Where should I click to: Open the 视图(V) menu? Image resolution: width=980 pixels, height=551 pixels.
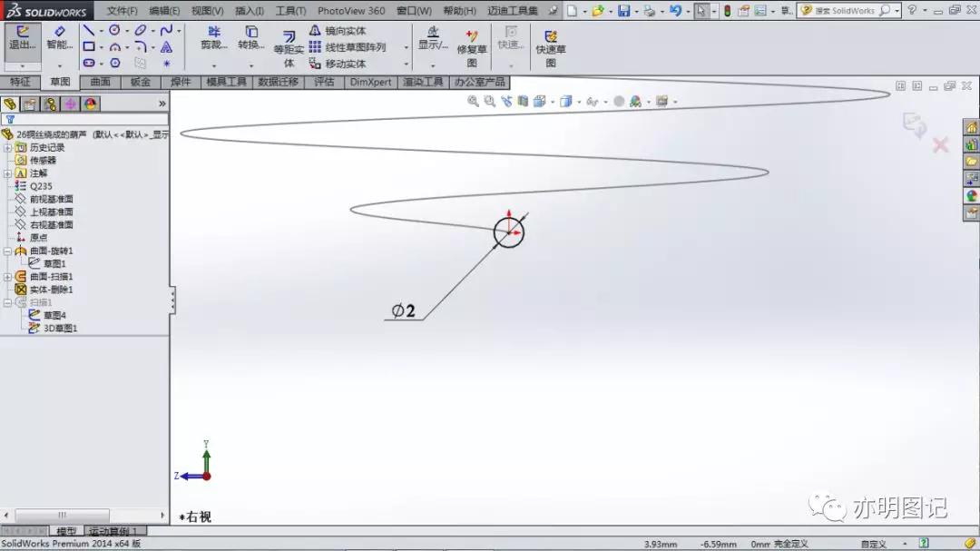click(208, 11)
